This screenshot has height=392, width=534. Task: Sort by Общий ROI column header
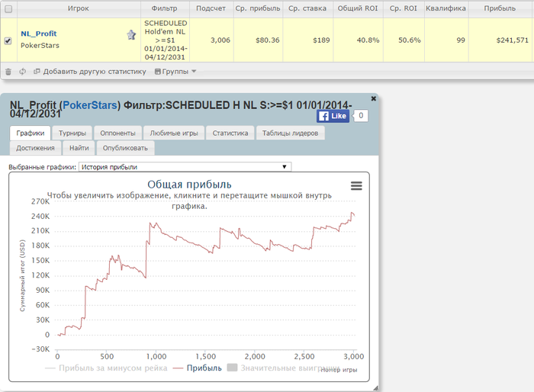(x=358, y=8)
